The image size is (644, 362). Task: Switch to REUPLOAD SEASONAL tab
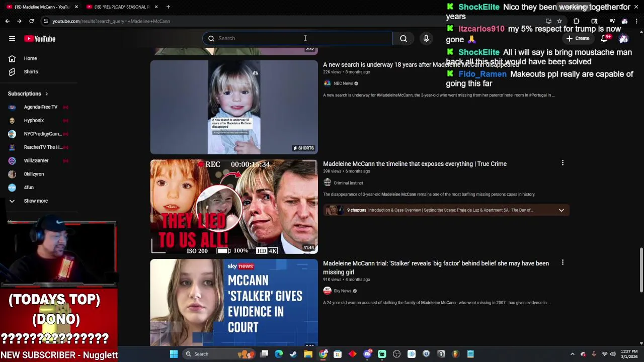[x=121, y=7]
